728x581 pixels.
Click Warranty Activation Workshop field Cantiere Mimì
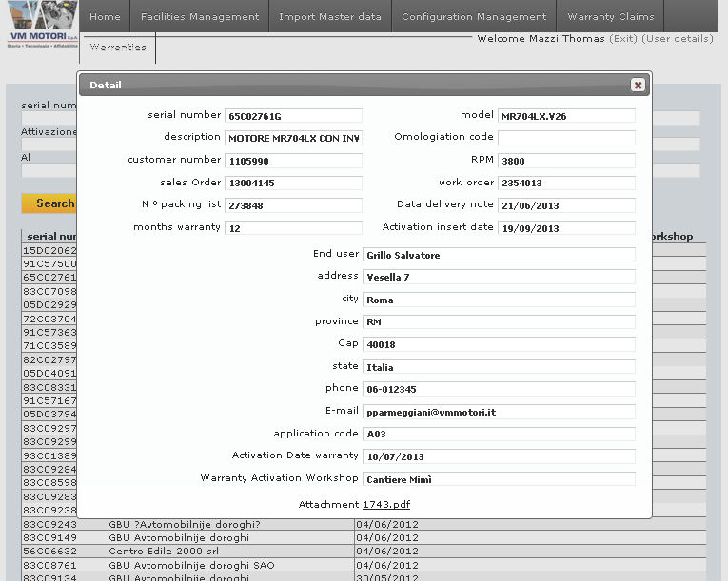[x=499, y=479]
